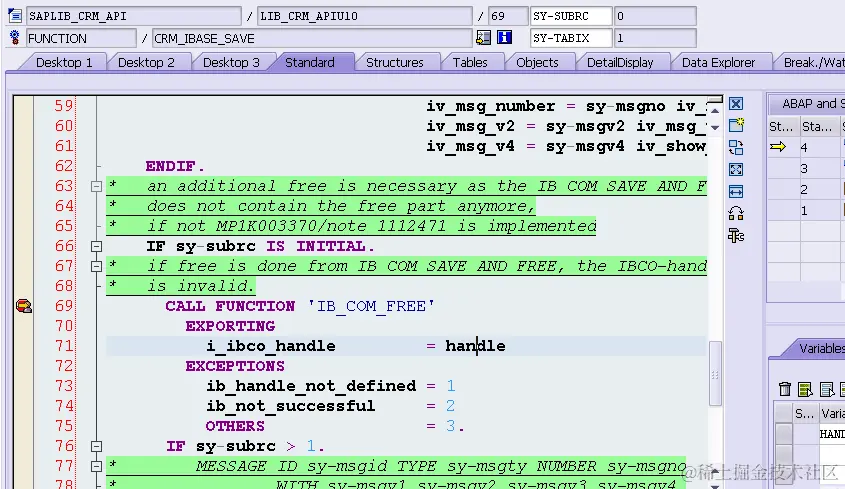Collapse the IF sy-subrc block at line 76
Viewport: 845px width, 489px height.
(x=96, y=446)
